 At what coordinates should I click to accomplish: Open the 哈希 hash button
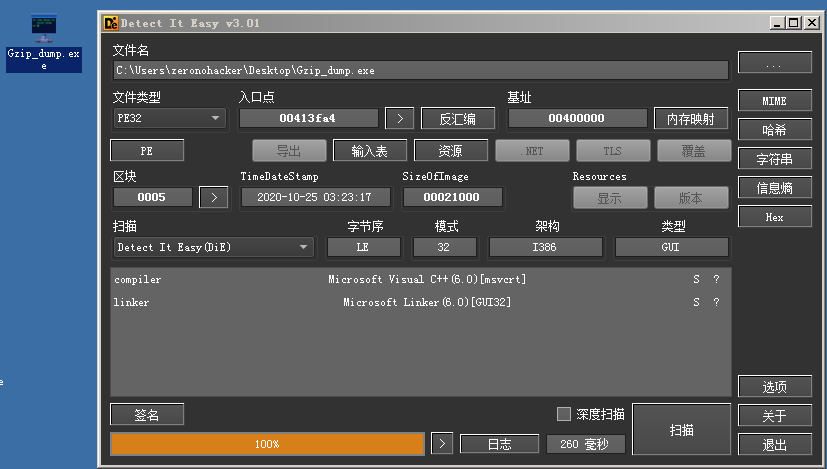(774, 129)
